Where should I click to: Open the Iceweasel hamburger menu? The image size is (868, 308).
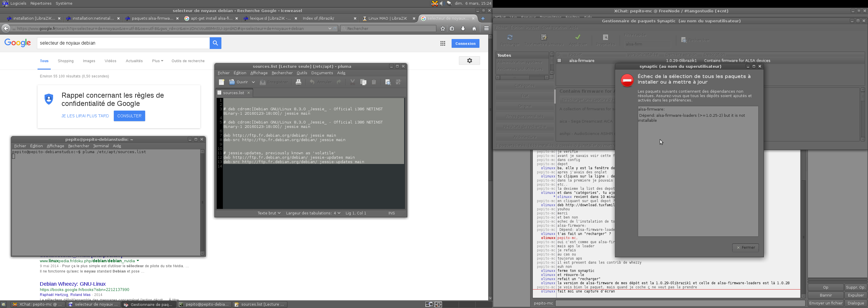coord(486,29)
